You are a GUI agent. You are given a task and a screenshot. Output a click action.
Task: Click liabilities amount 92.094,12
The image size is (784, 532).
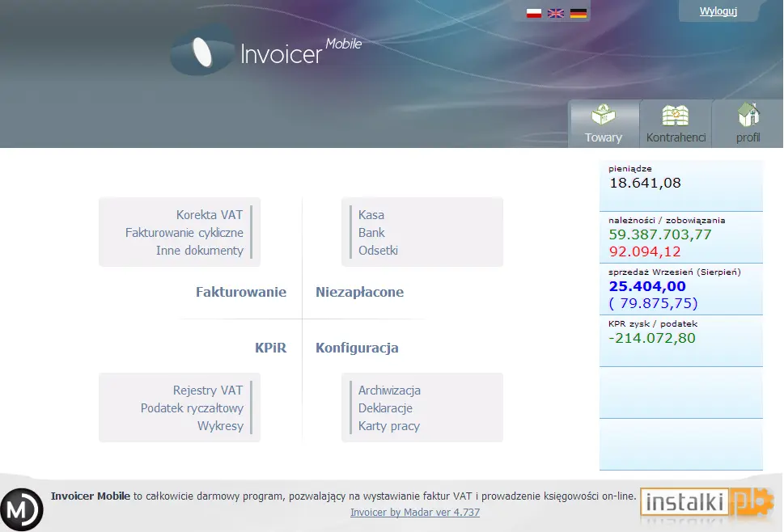645,251
